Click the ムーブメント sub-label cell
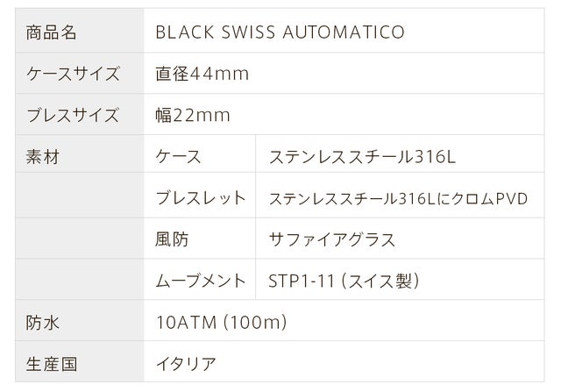561x392 pixels. [200, 281]
